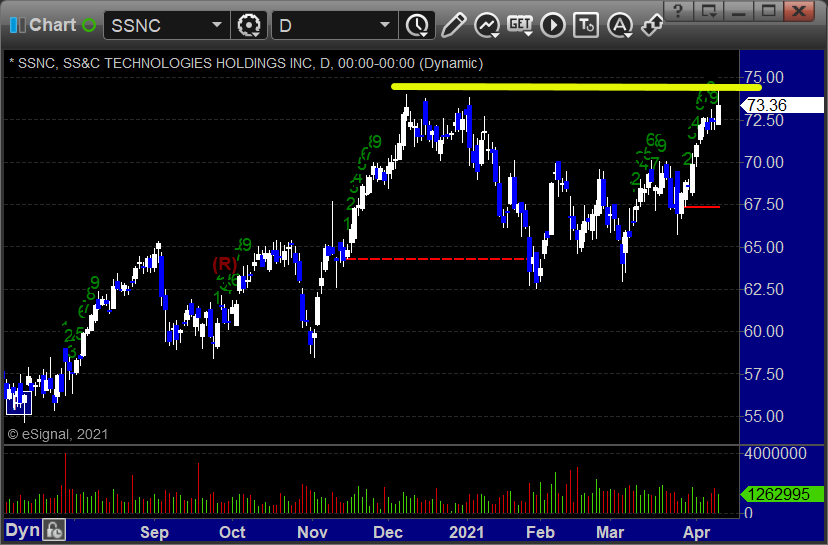This screenshot has height=545, width=828.
Task: Click the Oct label on time axis
Action: point(232,532)
